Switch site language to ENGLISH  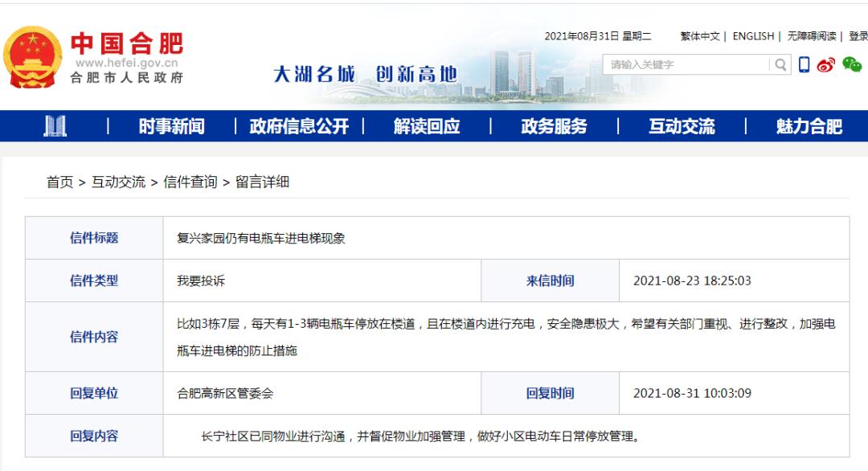tap(753, 36)
